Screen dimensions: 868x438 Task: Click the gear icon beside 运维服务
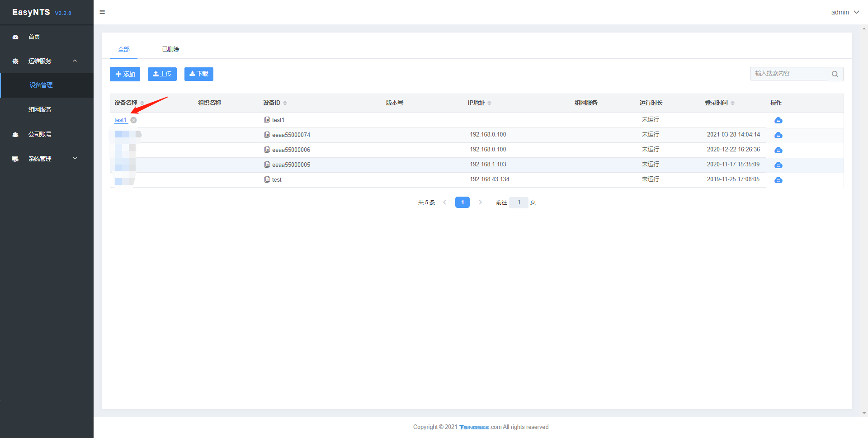[x=15, y=61]
